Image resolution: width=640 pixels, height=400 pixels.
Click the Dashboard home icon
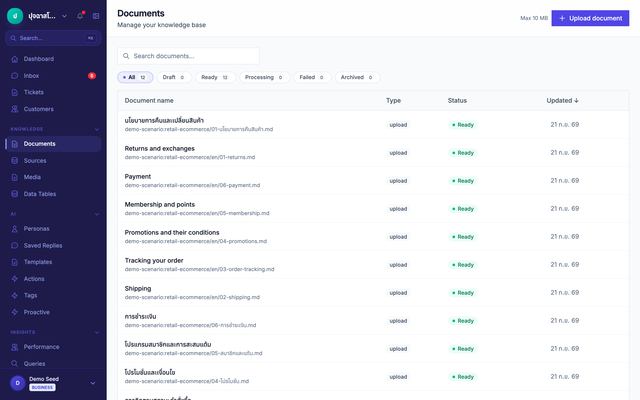pyautogui.click(x=15, y=59)
